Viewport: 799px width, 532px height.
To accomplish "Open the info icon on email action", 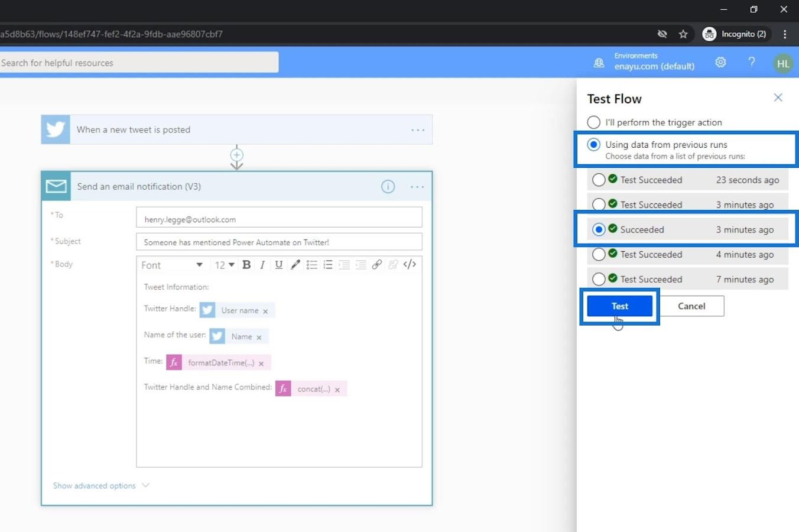I will click(x=388, y=187).
